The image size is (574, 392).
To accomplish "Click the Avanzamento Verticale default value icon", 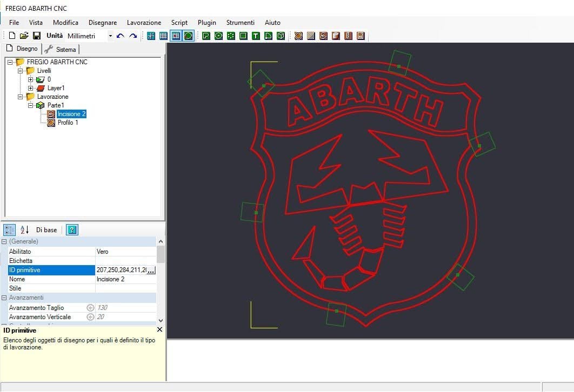I will [x=90, y=317].
